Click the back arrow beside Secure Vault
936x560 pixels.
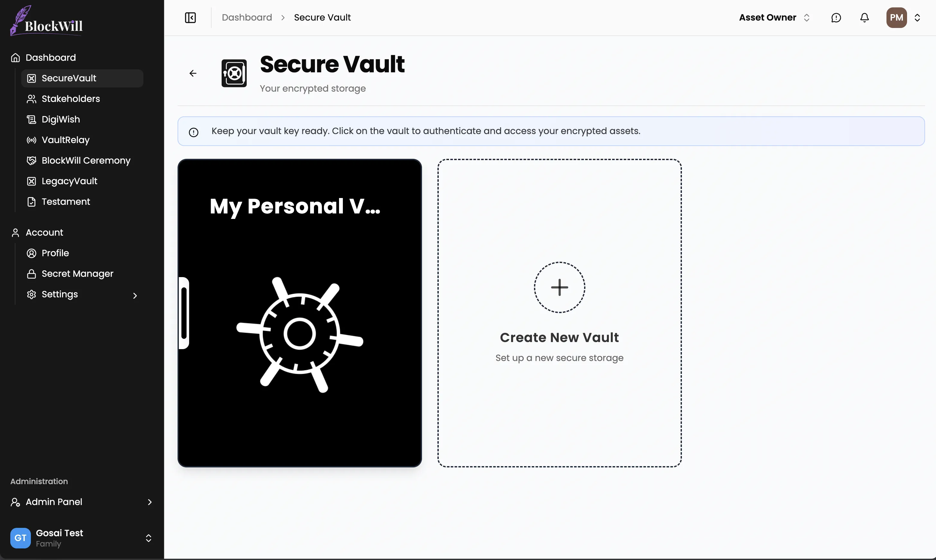tap(193, 73)
